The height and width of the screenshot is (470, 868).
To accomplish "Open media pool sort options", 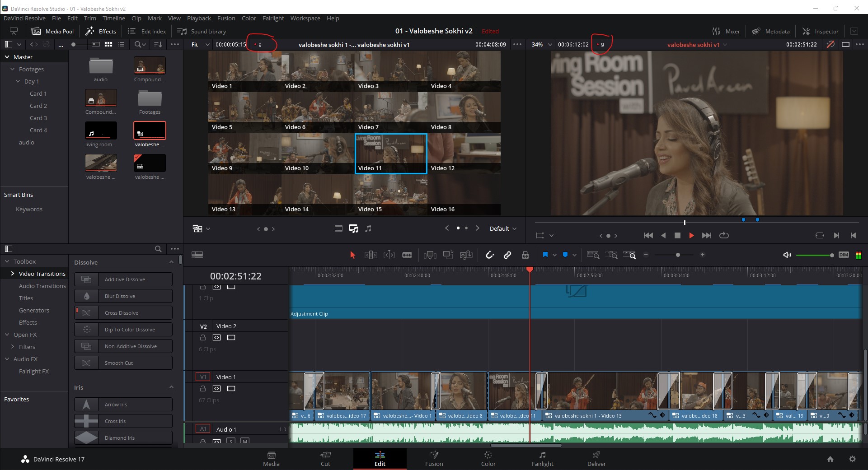I will (158, 44).
